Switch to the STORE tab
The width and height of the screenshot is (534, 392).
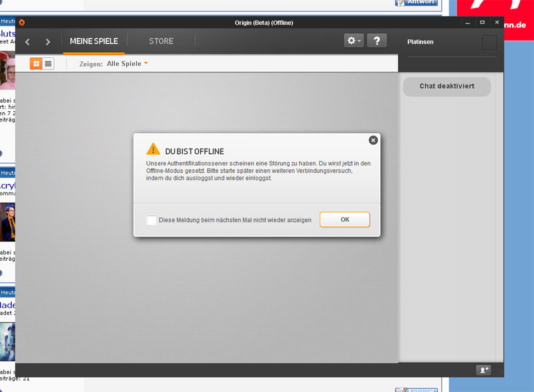pos(161,41)
